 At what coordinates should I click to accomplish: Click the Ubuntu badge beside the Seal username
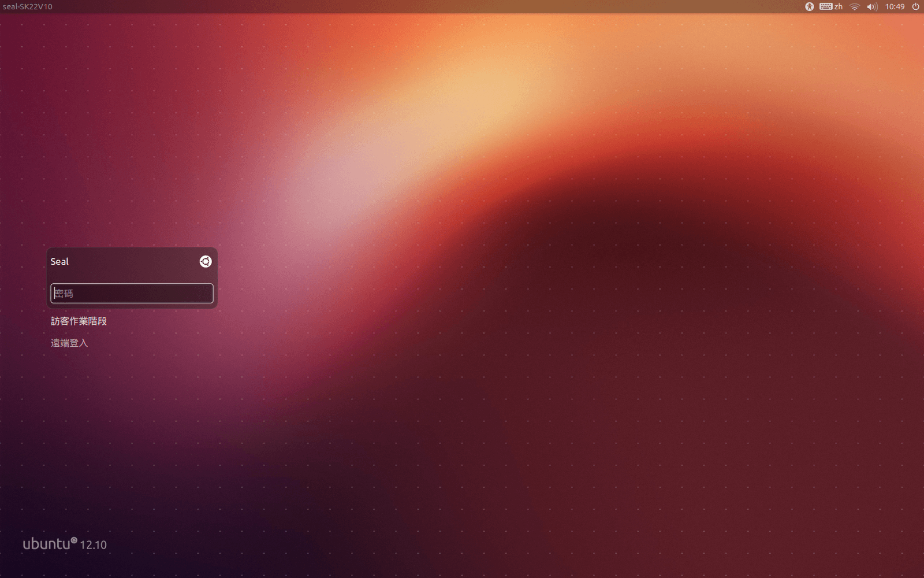click(x=205, y=261)
